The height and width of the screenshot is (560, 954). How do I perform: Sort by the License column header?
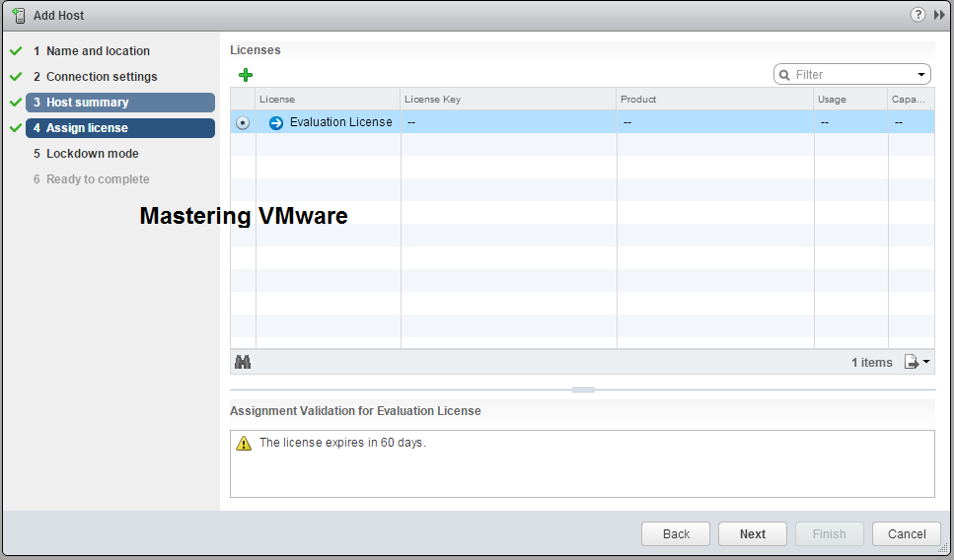(328, 100)
